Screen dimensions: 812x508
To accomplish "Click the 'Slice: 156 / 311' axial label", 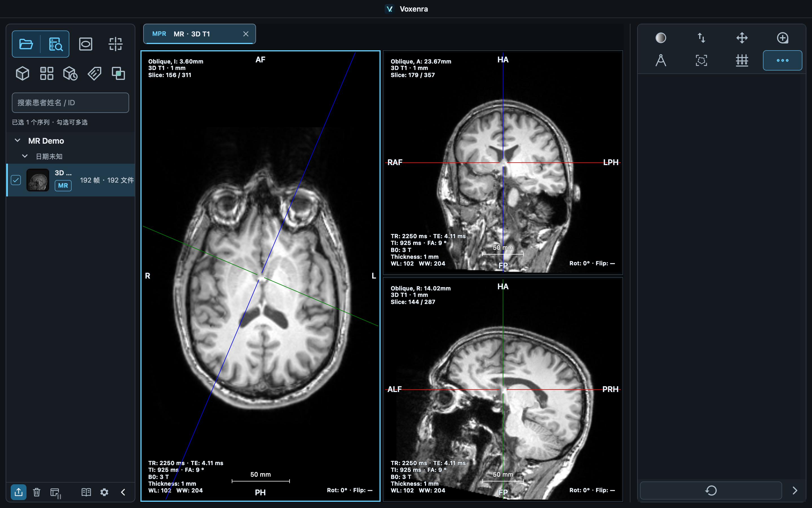I will point(170,75).
